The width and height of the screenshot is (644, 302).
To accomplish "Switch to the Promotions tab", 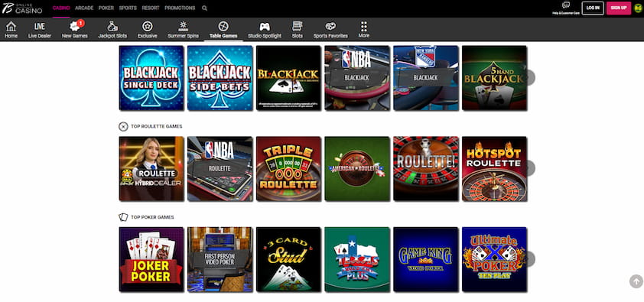I will pyautogui.click(x=180, y=8).
